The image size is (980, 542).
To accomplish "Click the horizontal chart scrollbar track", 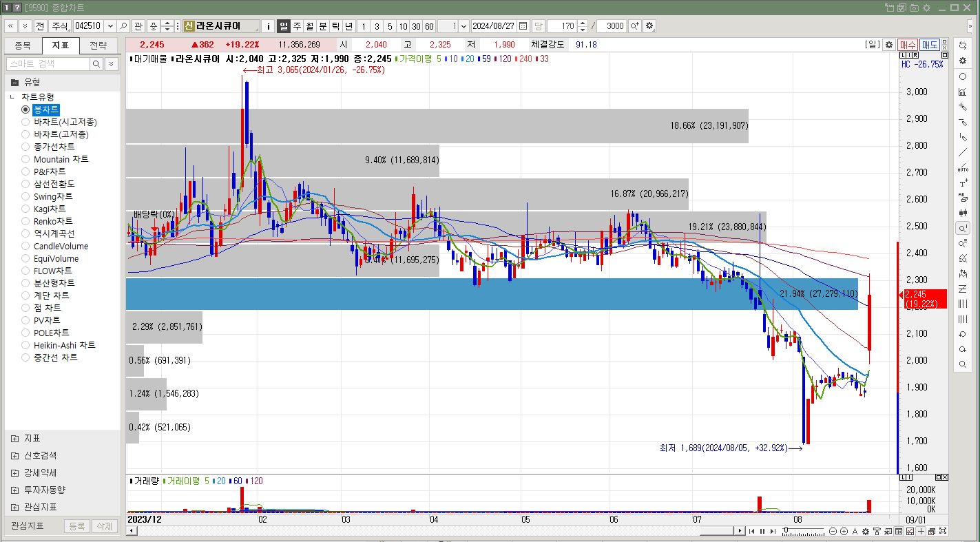I will pos(437,531).
